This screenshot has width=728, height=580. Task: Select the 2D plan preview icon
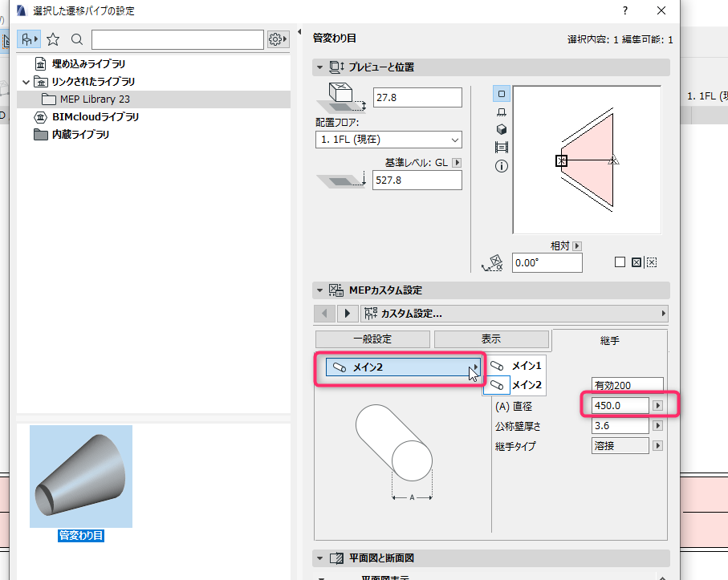(502, 94)
